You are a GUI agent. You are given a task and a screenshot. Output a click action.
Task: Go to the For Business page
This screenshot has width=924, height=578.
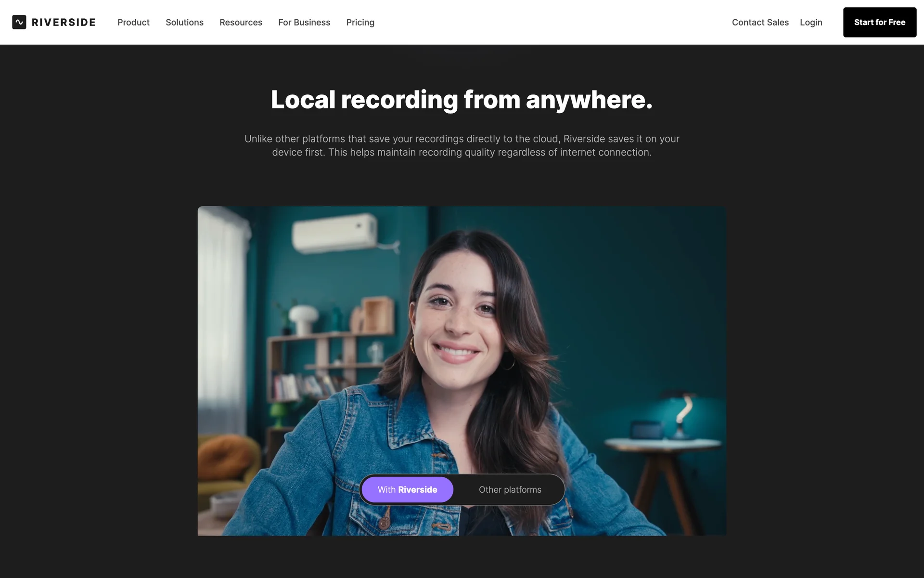(304, 22)
